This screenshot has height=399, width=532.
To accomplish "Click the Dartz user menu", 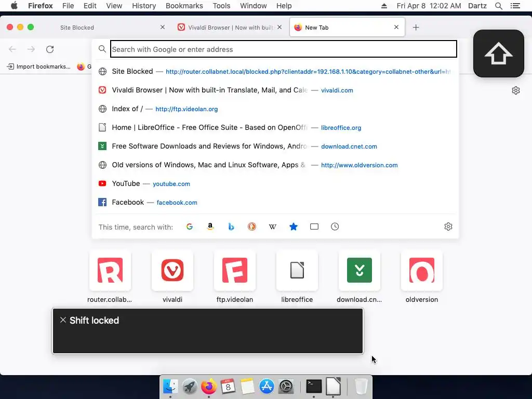I will tap(477, 6).
